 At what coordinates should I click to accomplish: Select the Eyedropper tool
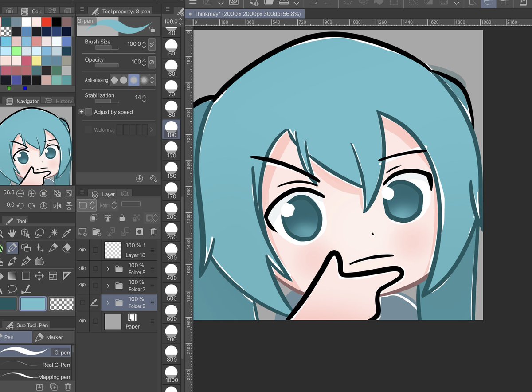click(67, 233)
